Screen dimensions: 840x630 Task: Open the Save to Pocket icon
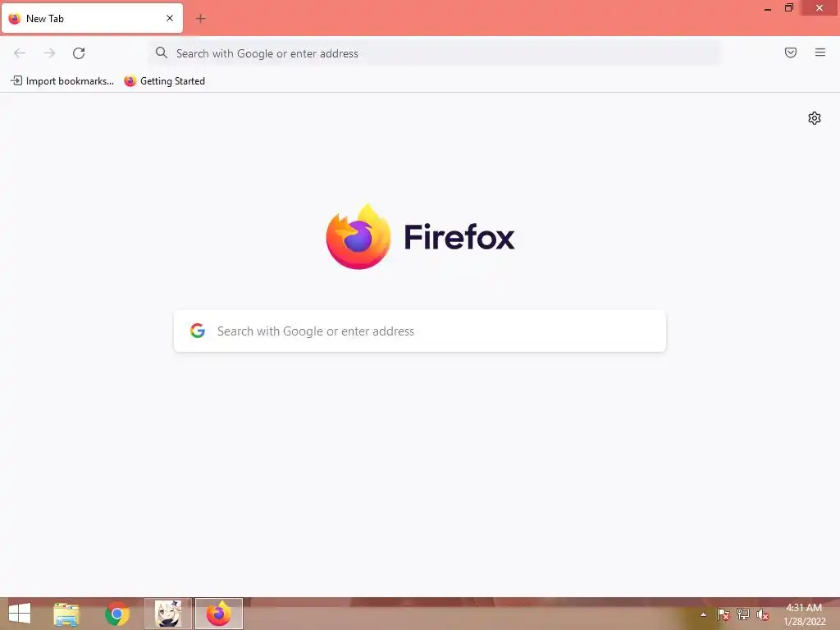pyautogui.click(x=791, y=52)
